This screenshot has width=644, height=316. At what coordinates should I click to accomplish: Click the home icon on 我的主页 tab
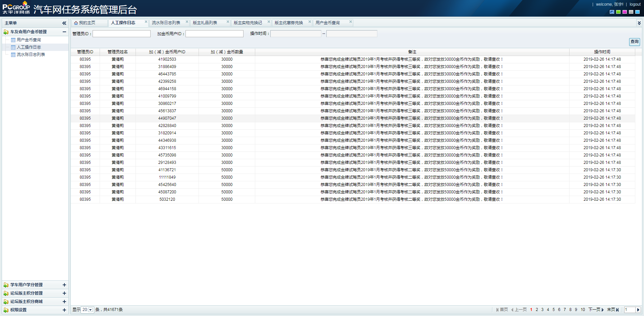76,23
